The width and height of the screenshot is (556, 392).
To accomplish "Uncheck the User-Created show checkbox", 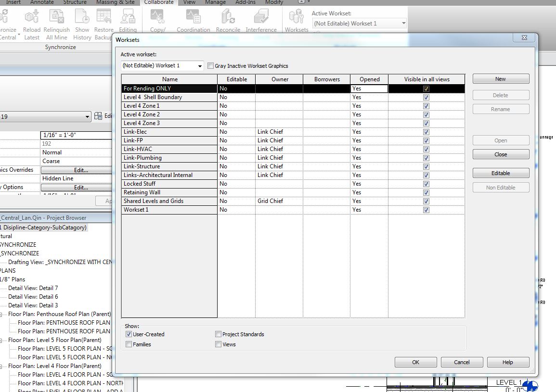I will (x=129, y=334).
